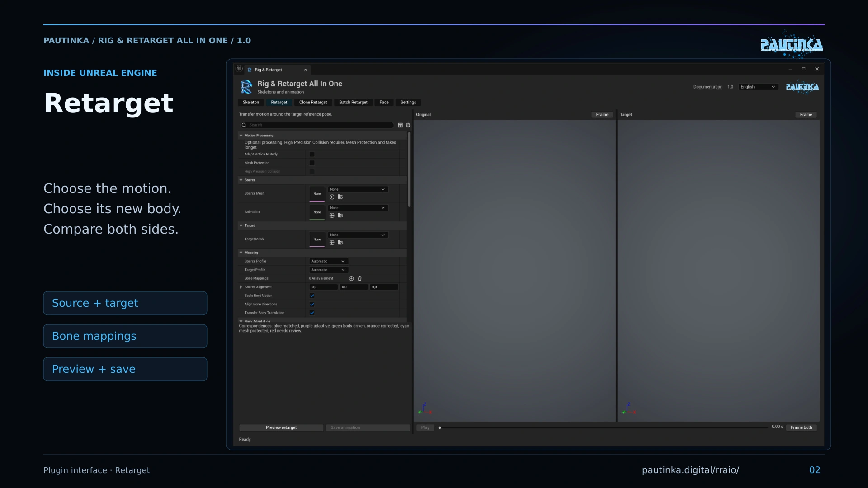Viewport: 868px width, 488px height.
Task: Close the Rig & Retarget tab
Action: (x=306, y=70)
